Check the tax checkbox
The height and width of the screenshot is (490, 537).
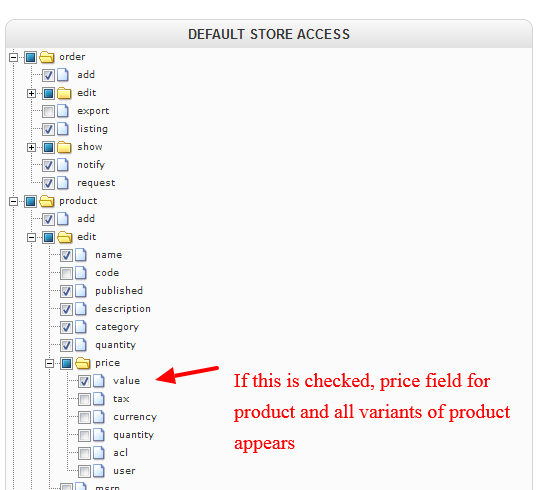85,399
